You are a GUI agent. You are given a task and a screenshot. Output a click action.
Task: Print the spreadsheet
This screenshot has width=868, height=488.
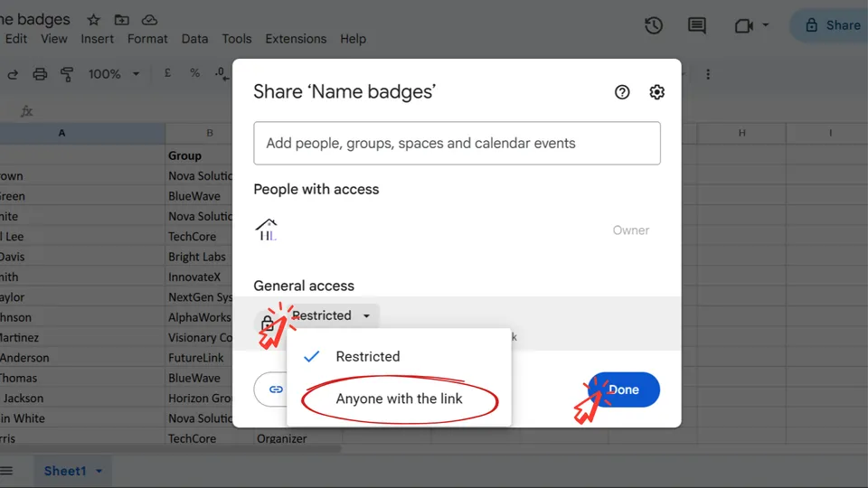[40, 74]
